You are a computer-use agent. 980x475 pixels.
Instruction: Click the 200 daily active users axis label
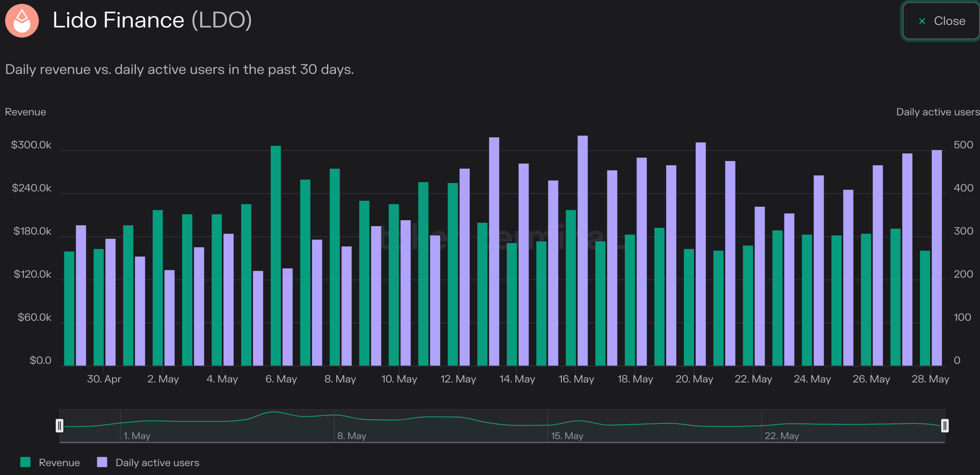click(963, 274)
